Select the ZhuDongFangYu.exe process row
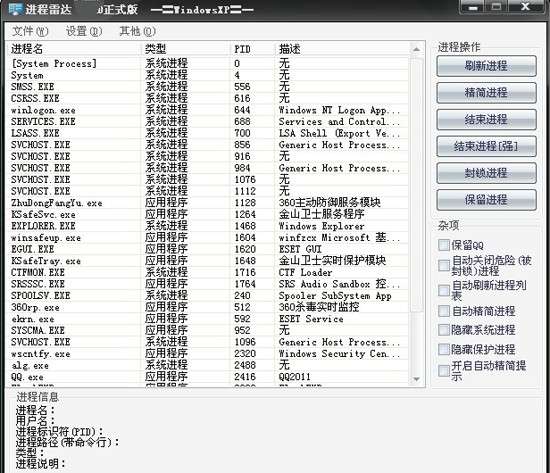This screenshot has height=473, width=550. [x=209, y=203]
